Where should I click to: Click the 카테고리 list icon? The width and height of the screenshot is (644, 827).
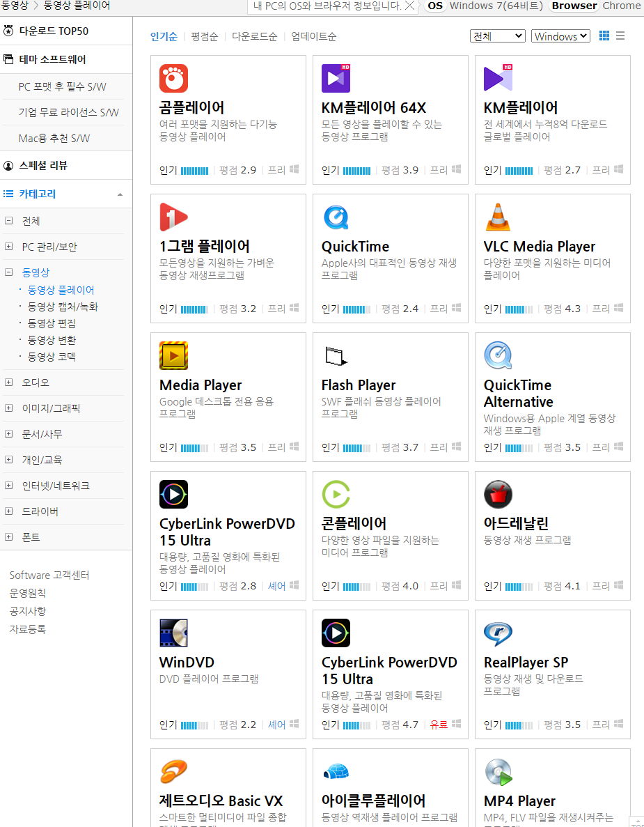(x=8, y=194)
